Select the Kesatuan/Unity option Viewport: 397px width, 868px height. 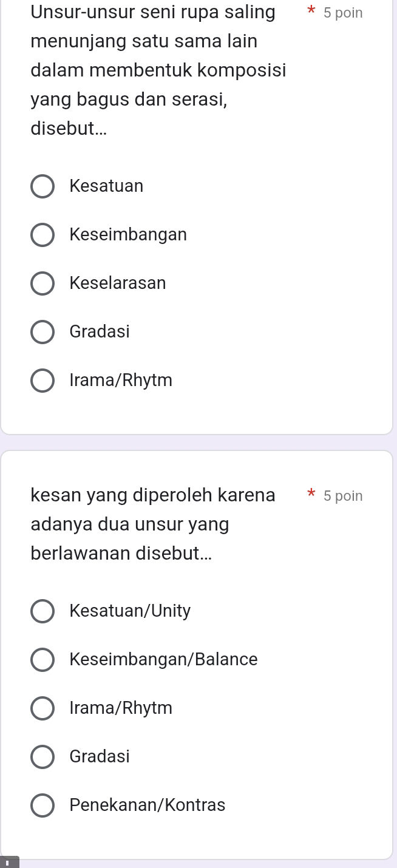[x=42, y=611]
